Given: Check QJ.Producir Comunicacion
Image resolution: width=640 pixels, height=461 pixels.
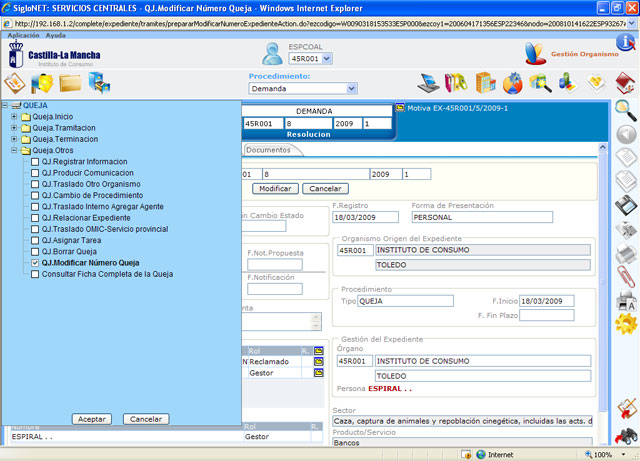Looking at the screenshot, I should point(35,173).
